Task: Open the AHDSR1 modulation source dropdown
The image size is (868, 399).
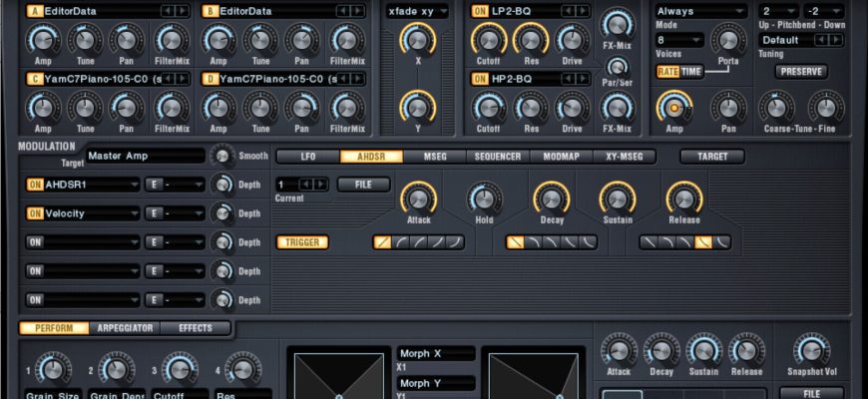Action: (92, 185)
